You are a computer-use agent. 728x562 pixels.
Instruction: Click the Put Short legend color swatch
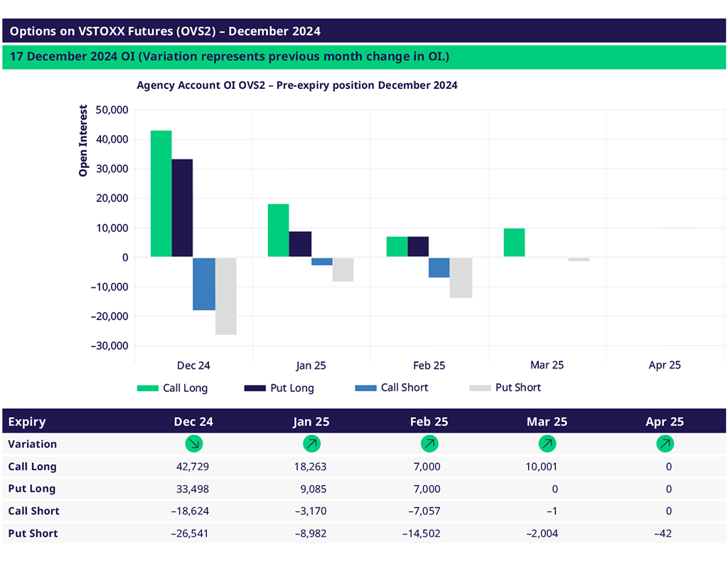(x=481, y=388)
